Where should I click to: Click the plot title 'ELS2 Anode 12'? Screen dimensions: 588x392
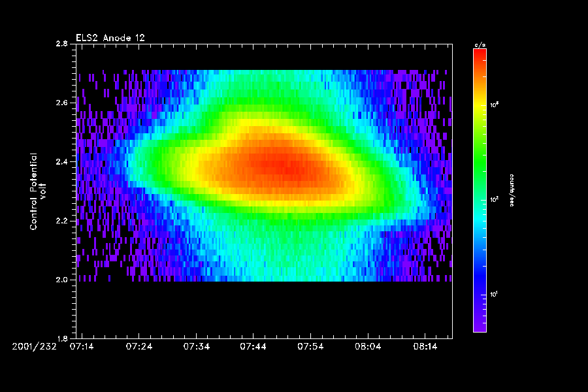pyautogui.click(x=110, y=38)
